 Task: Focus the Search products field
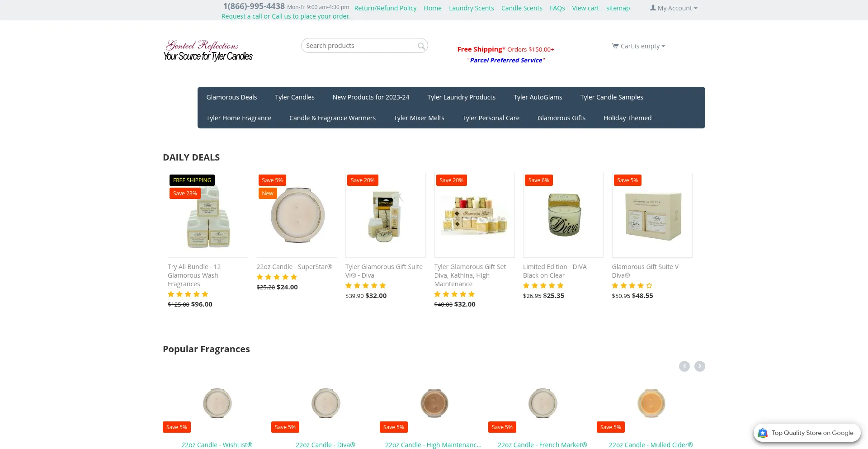[364, 46]
